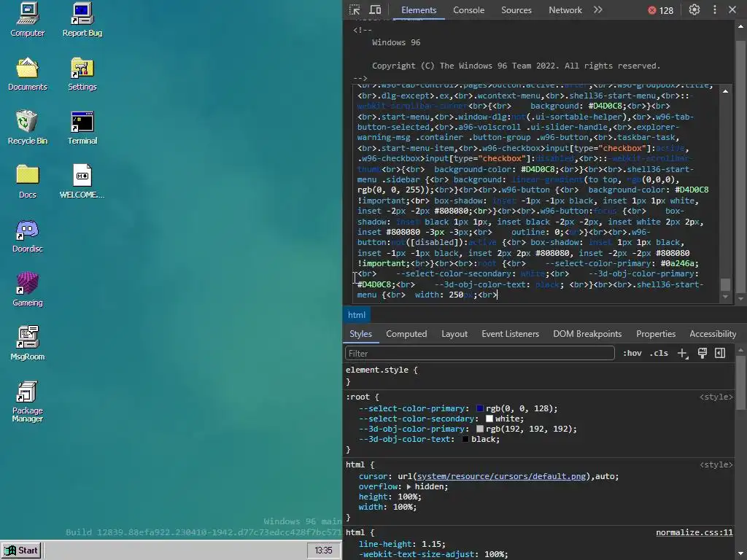Show more DevTools tabs chevron

(x=598, y=10)
